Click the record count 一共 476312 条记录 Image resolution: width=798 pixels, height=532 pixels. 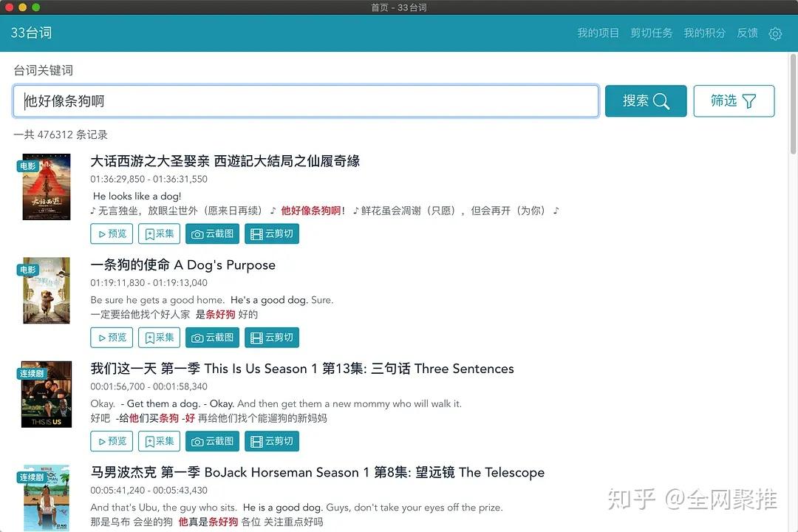coord(61,135)
